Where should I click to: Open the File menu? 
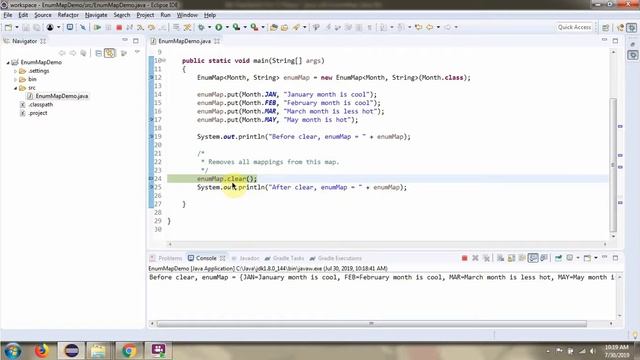click(8, 15)
